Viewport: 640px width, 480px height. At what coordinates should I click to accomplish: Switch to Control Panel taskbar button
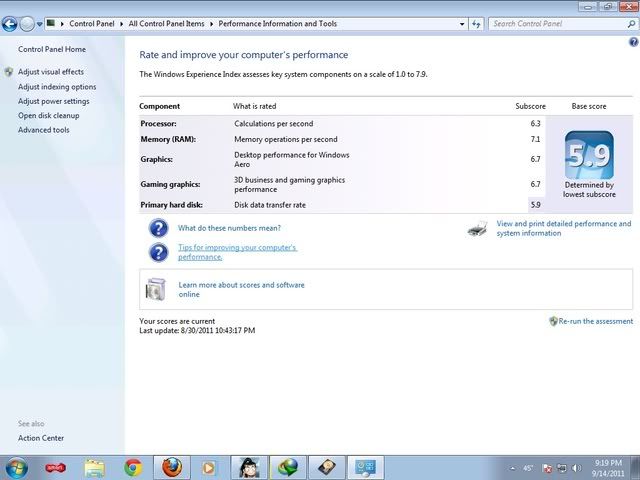tap(365, 467)
